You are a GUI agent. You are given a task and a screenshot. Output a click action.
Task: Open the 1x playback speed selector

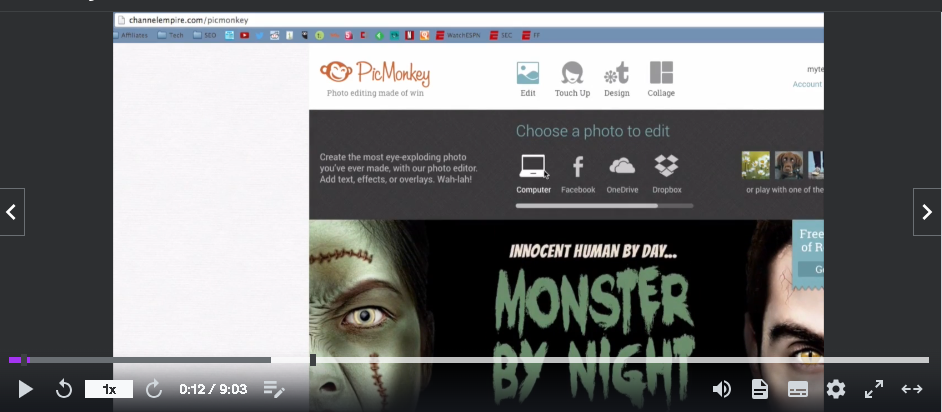click(109, 389)
